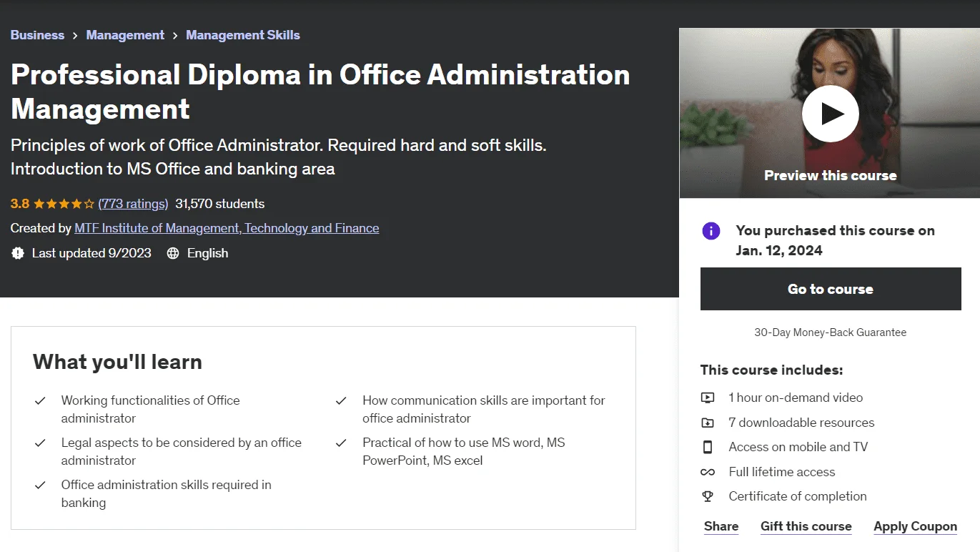
Task: Click 'How communication skills are important' text
Action: pos(483,409)
